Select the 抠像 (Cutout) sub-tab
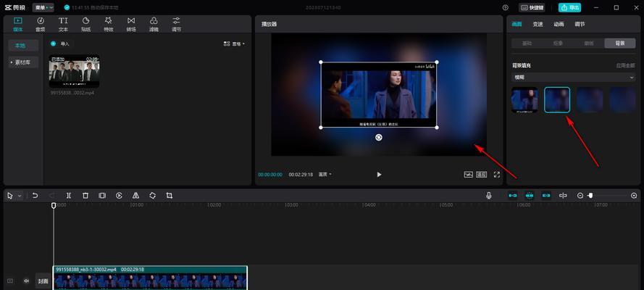 (x=558, y=43)
